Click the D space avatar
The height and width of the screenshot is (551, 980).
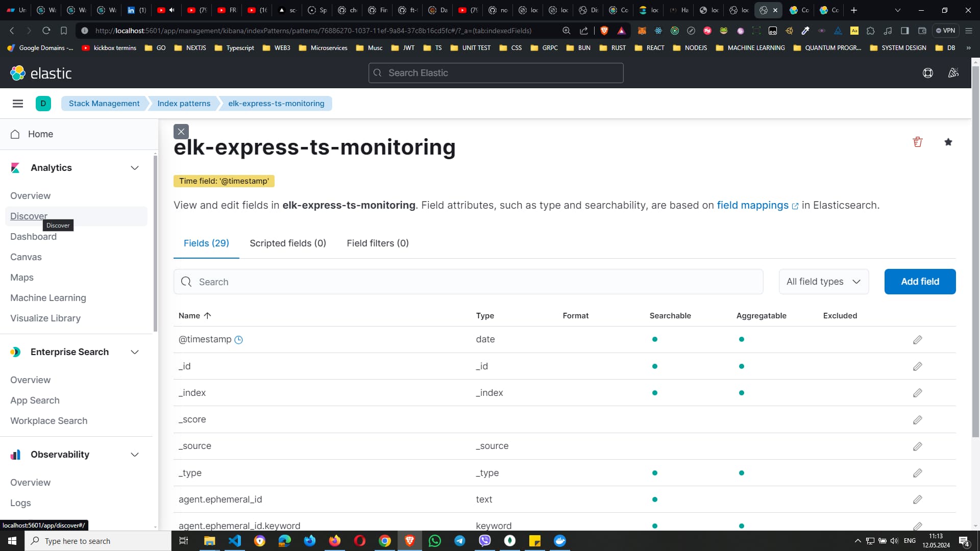[43, 104]
